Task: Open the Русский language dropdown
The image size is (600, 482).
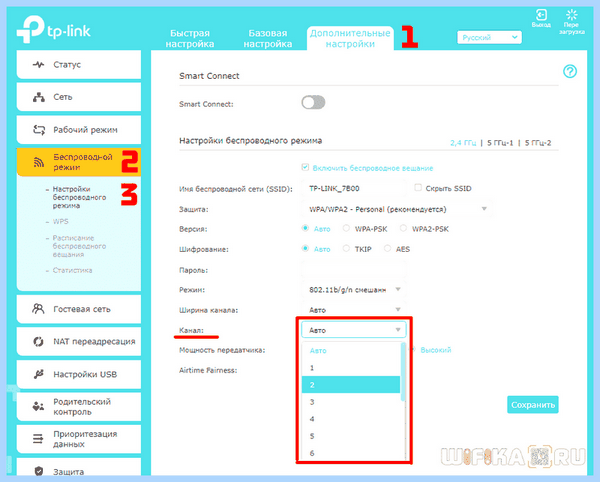Action: pos(489,37)
